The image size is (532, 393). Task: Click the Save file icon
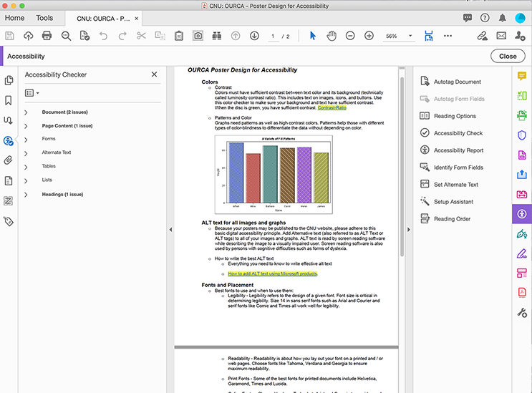coord(9,36)
